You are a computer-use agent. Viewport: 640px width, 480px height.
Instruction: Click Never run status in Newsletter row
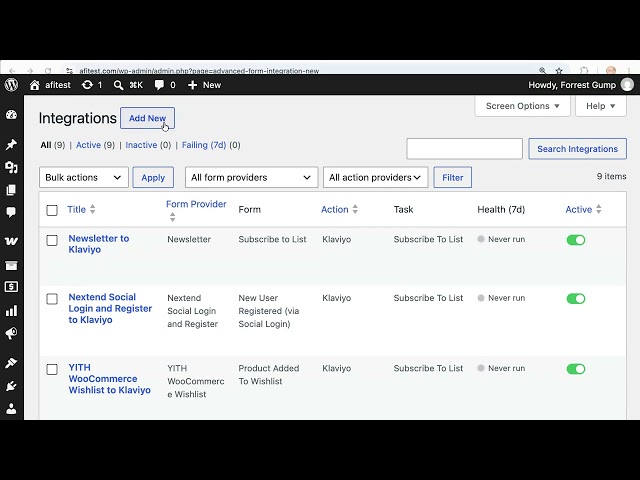tap(502, 239)
